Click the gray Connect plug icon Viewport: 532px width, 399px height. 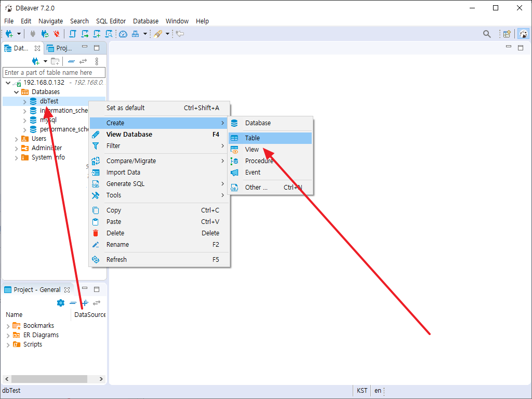click(33, 34)
